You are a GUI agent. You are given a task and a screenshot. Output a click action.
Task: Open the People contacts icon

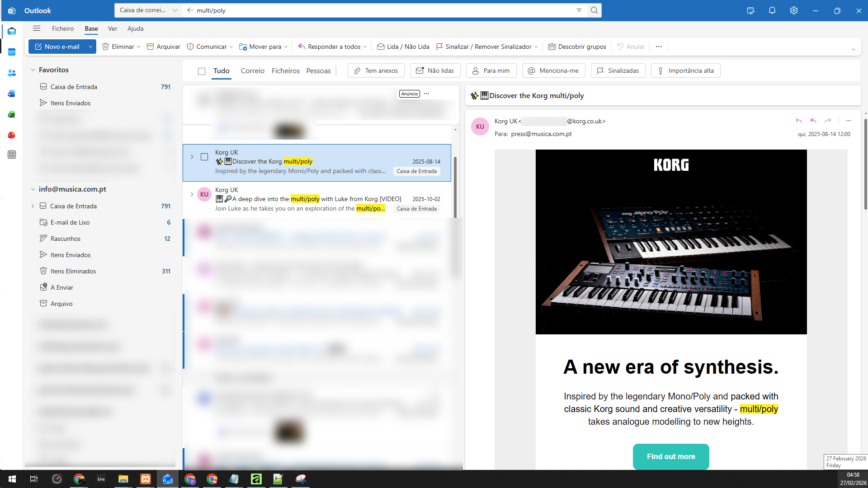click(12, 73)
